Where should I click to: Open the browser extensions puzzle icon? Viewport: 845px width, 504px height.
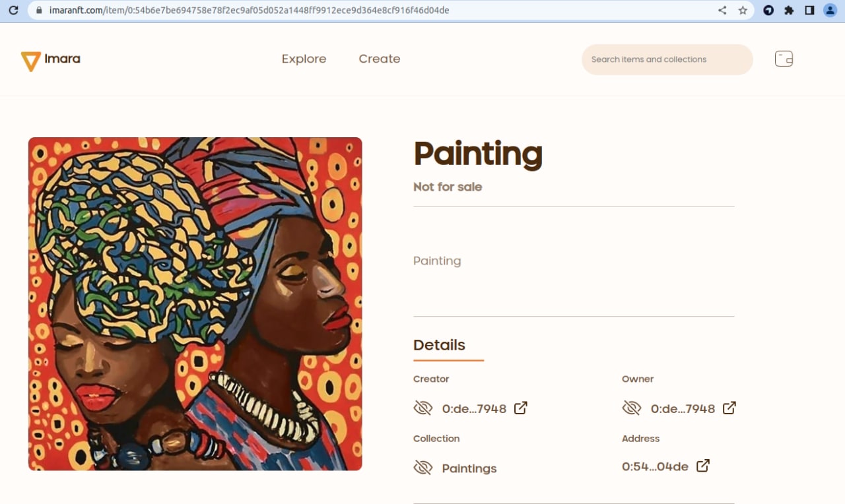(789, 11)
